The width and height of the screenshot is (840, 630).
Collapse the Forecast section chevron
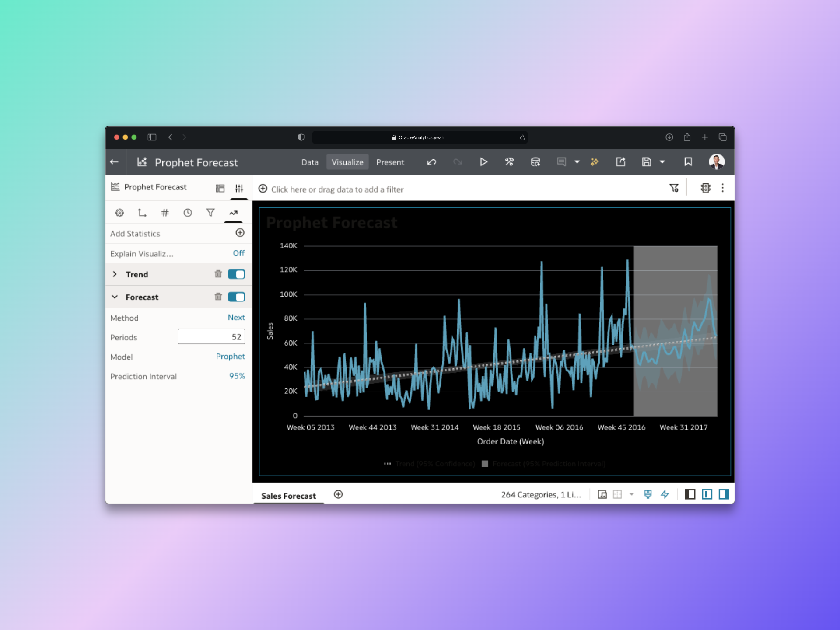(x=115, y=297)
